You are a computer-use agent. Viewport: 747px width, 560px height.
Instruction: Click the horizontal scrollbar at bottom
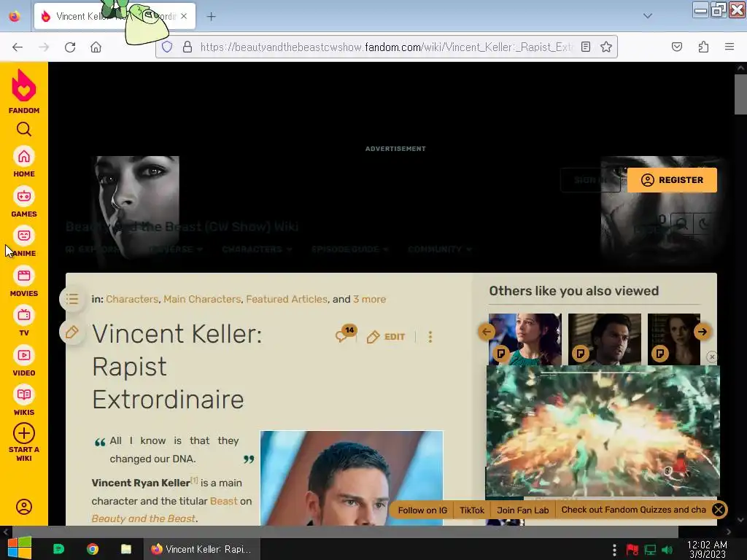pos(345,532)
